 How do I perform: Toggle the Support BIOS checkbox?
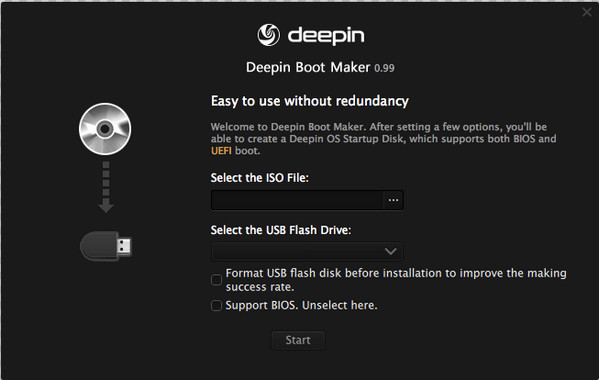[216, 305]
